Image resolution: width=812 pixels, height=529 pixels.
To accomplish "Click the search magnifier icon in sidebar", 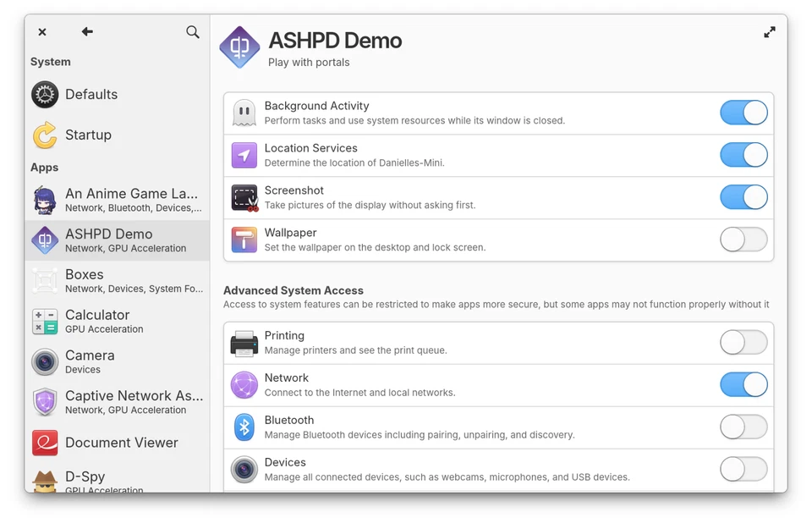I will tap(193, 32).
